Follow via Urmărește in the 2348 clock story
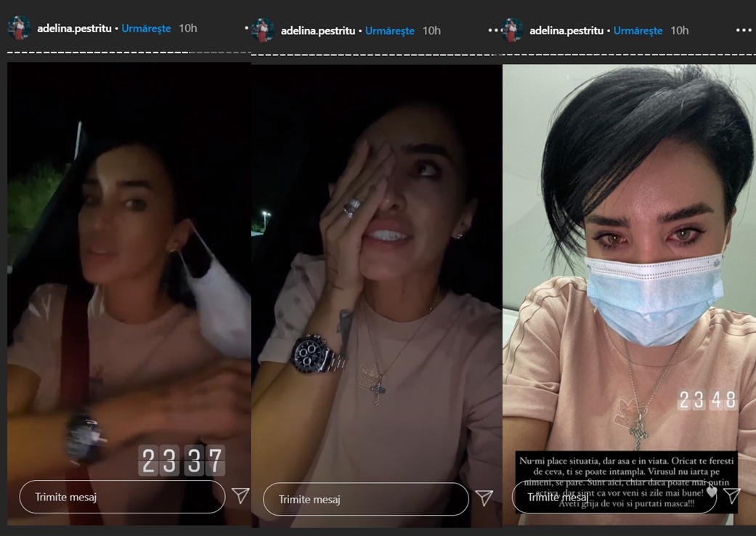756x536 pixels. (x=638, y=31)
